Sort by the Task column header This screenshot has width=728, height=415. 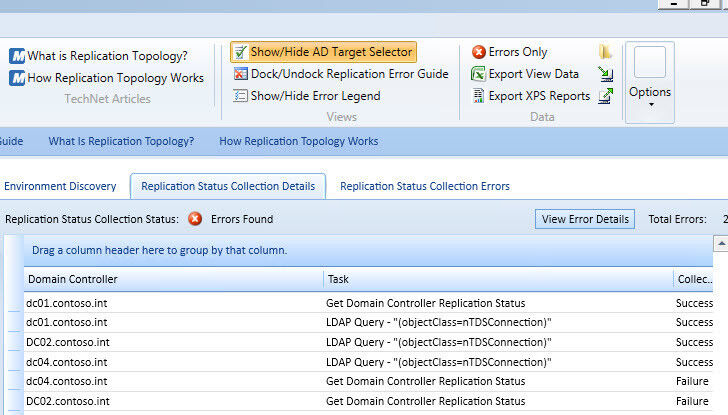coord(497,279)
